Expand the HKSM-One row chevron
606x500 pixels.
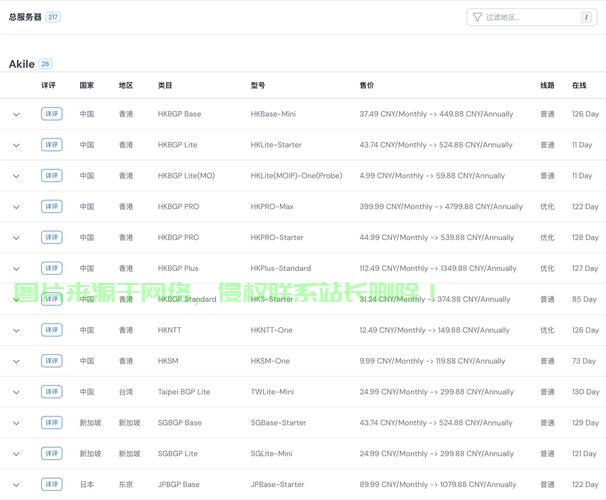(x=16, y=361)
